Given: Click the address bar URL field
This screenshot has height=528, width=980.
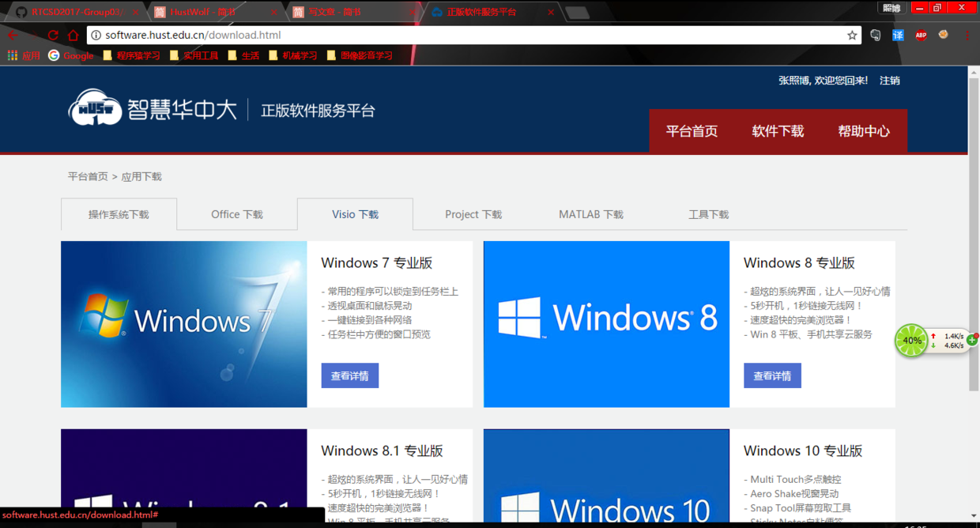Looking at the screenshot, I should click(x=474, y=35).
